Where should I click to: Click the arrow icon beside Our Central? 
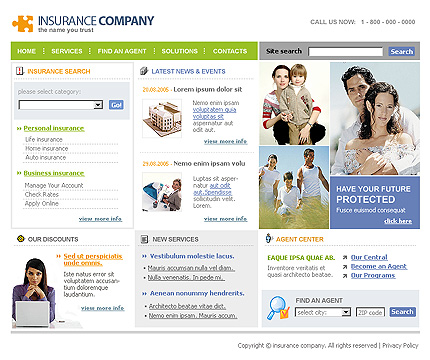pos(345,258)
